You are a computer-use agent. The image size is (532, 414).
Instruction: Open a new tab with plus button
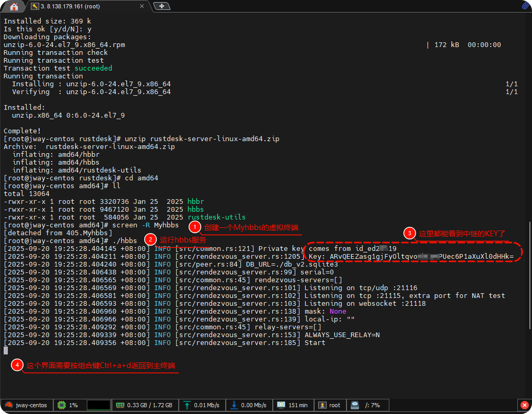coord(162,6)
